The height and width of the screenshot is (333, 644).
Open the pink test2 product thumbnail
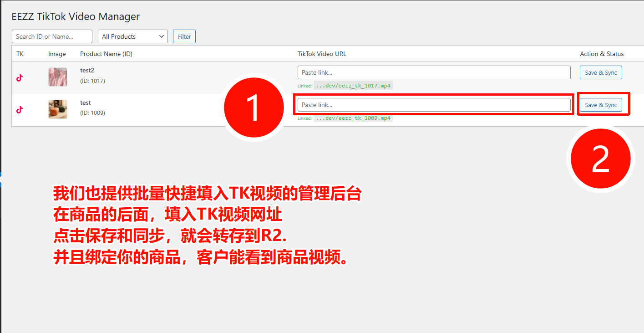click(x=58, y=77)
